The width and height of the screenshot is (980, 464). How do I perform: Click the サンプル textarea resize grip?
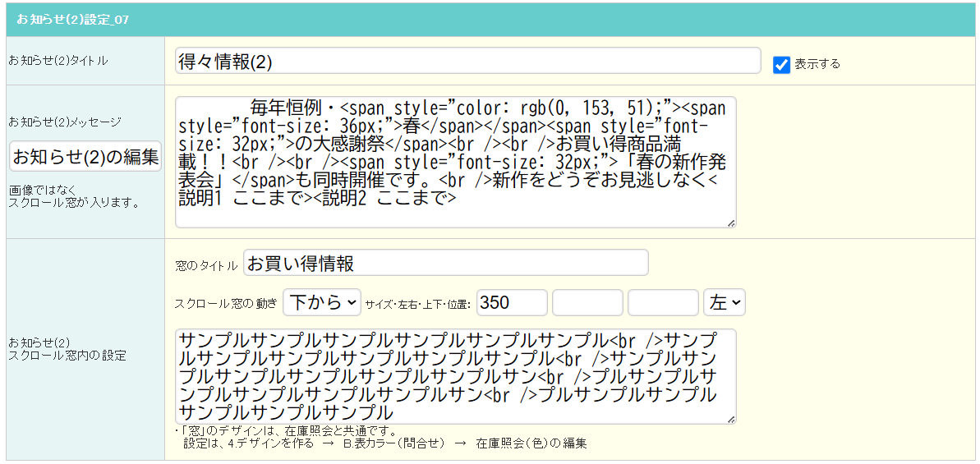click(731, 420)
